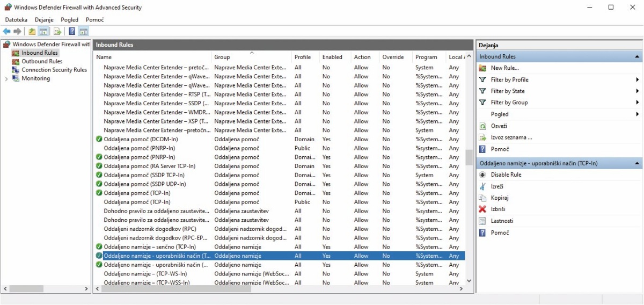Click the green check icon of Oddaljeno namizje – senčno (TCP-In)

99,246
